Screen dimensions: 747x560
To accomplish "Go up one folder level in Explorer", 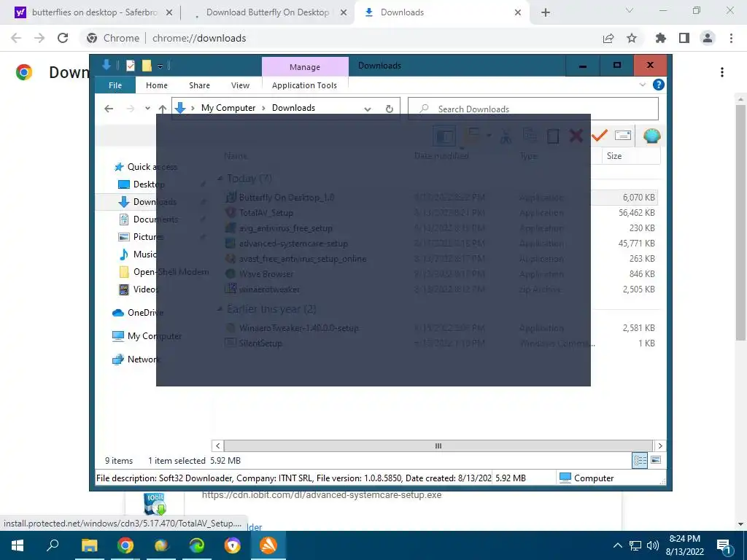I will pyautogui.click(x=163, y=109).
